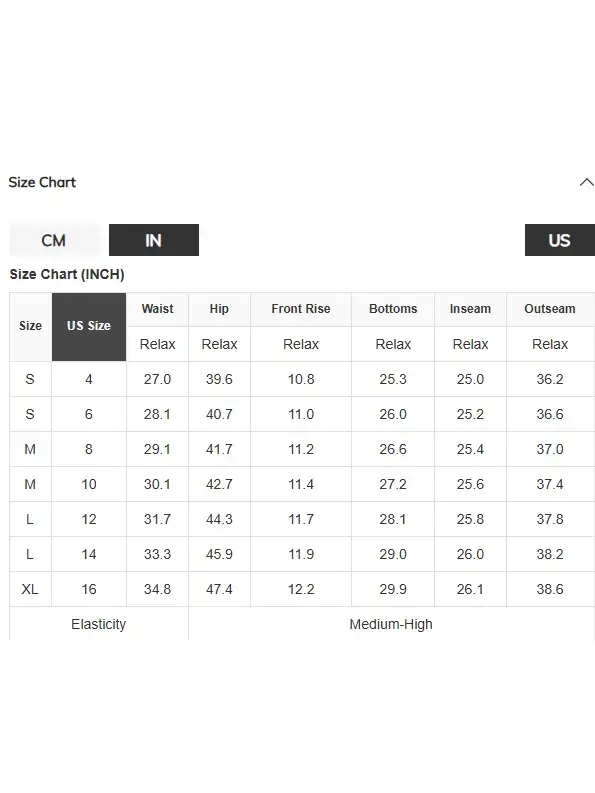Switch units to CM
Image resolution: width=595 pixels, height=793 pixels.
(x=54, y=240)
